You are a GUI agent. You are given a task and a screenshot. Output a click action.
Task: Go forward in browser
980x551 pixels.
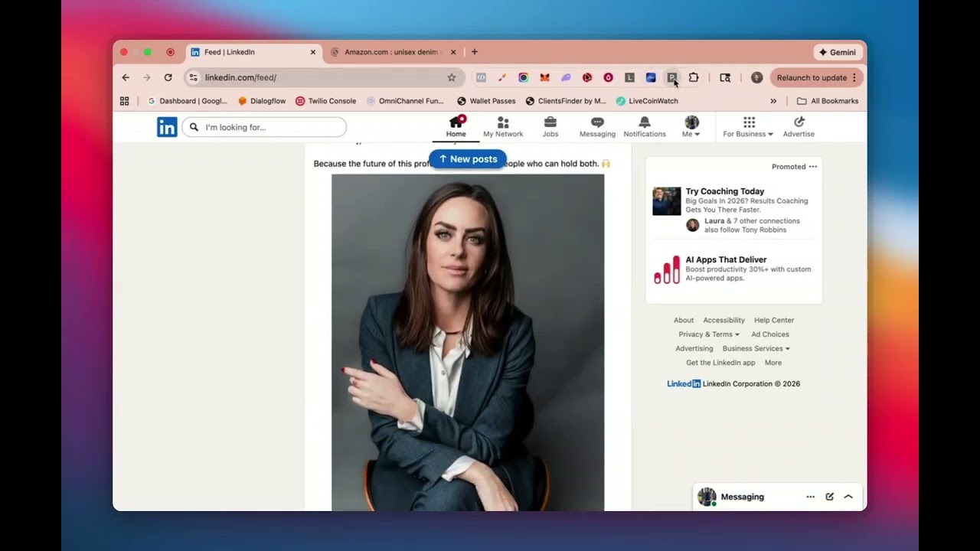(147, 77)
